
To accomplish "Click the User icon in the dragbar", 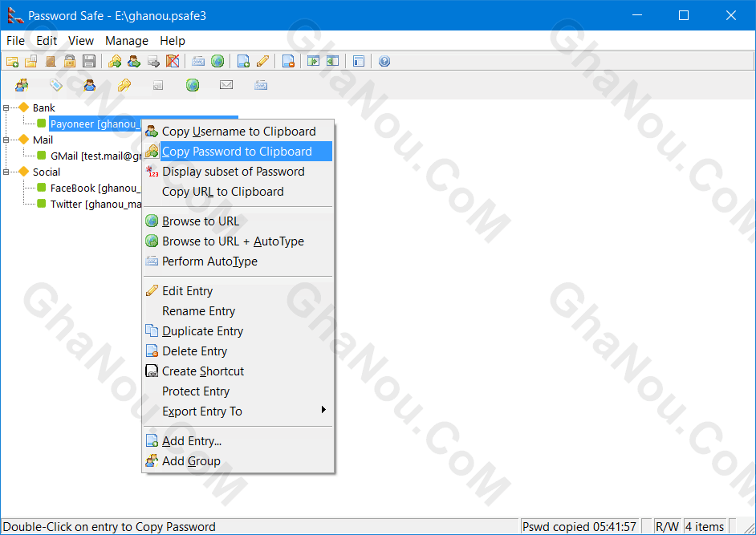I will point(90,85).
